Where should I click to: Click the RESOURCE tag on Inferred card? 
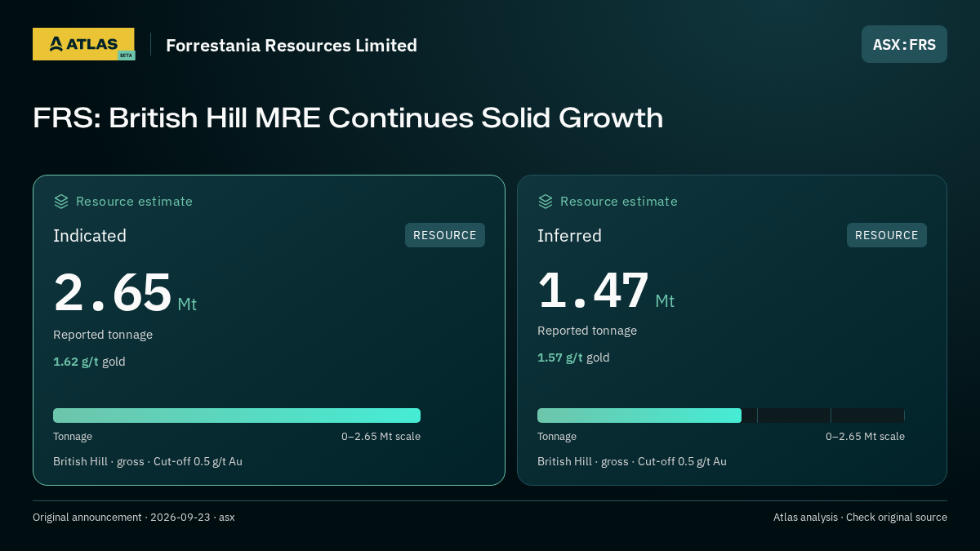click(887, 235)
